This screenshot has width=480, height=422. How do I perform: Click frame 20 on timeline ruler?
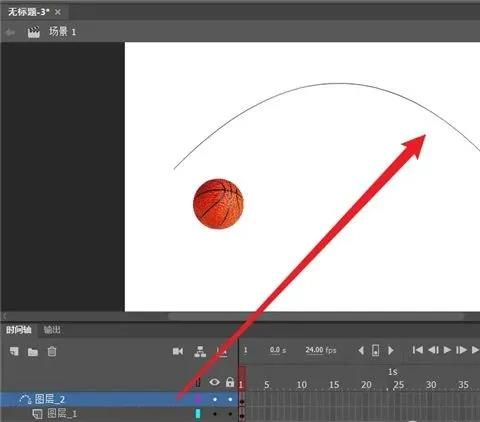coord(366,385)
